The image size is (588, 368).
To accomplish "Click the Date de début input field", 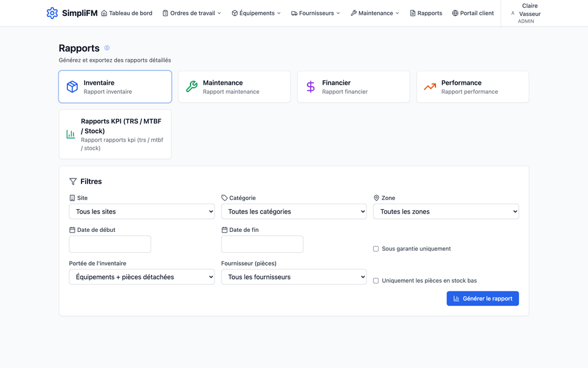I will (110, 244).
